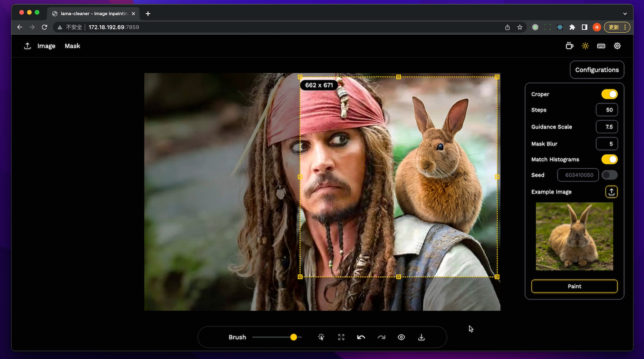
Task: Click the crop box bottom-middle handle
Action: pos(398,277)
